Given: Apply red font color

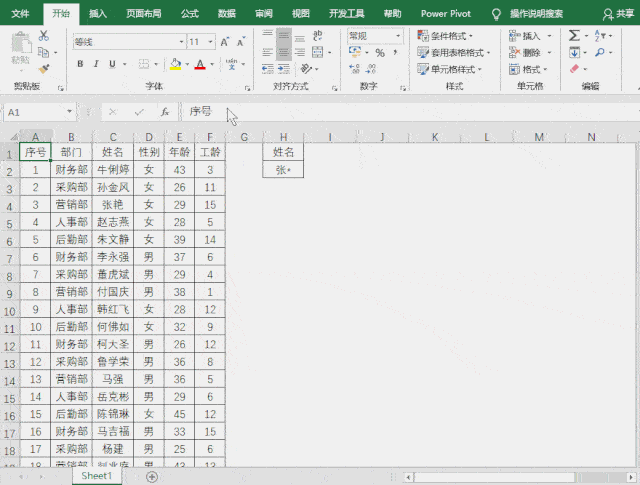Looking at the screenshot, I should coord(200,64).
